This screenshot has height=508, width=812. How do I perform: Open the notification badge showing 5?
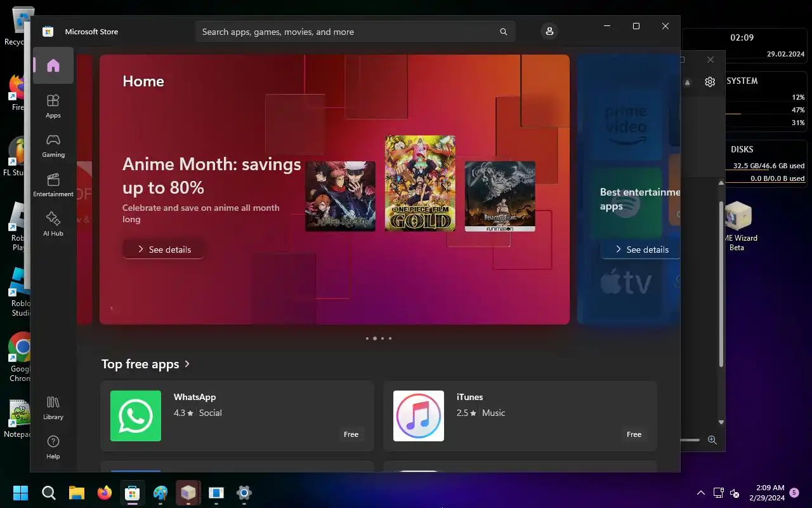794,492
